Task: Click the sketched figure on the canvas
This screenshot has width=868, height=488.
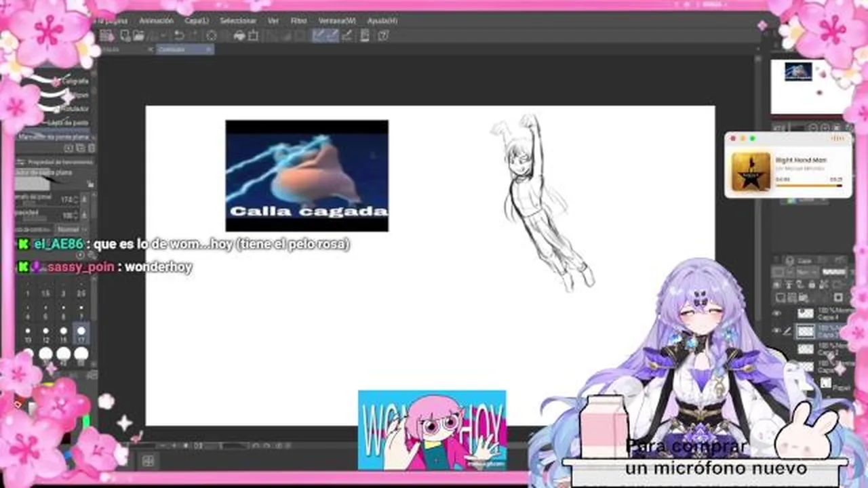Action: (x=542, y=203)
